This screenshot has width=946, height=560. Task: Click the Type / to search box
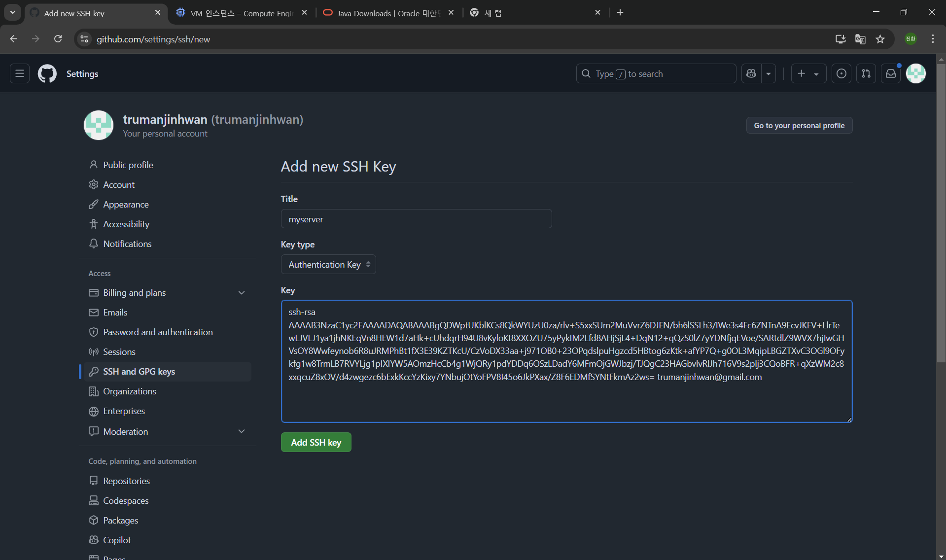(656, 73)
